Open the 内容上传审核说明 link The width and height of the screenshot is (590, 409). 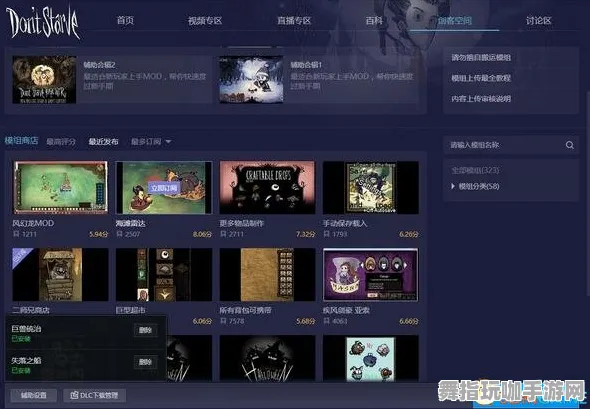(481, 99)
